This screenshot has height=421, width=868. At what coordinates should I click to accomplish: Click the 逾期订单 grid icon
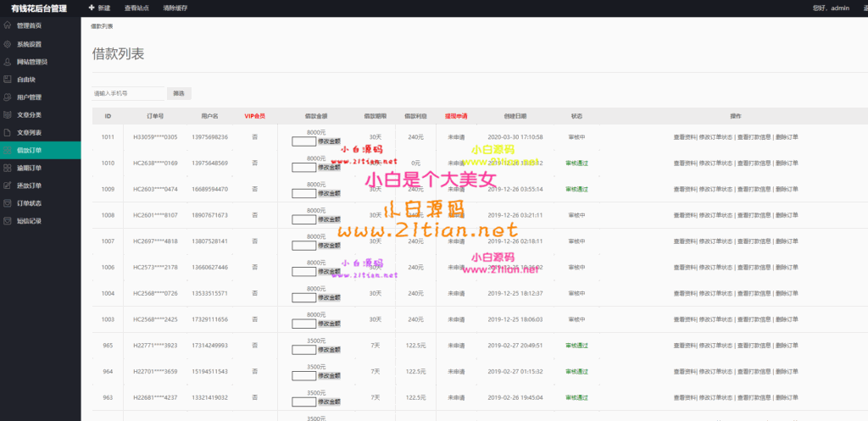click(7, 168)
